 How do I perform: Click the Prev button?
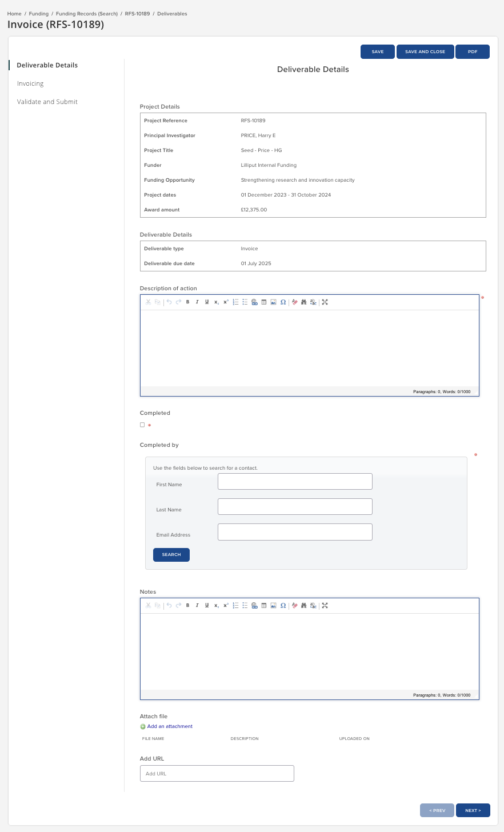click(x=437, y=810)
